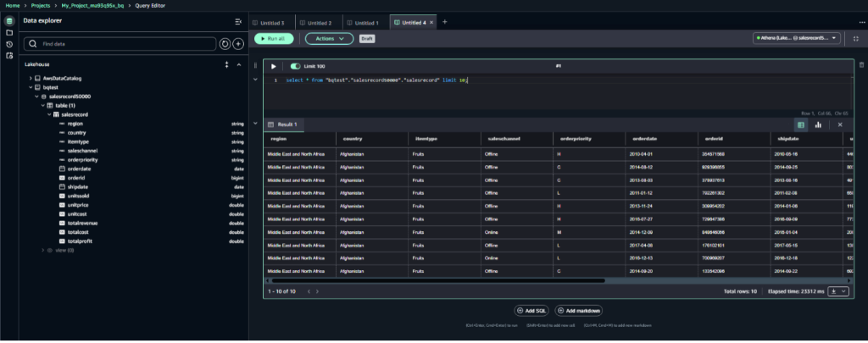The image size is (868, 343).
Task: Open the Untitled 1 tab
Action: (x=365, y=22)
